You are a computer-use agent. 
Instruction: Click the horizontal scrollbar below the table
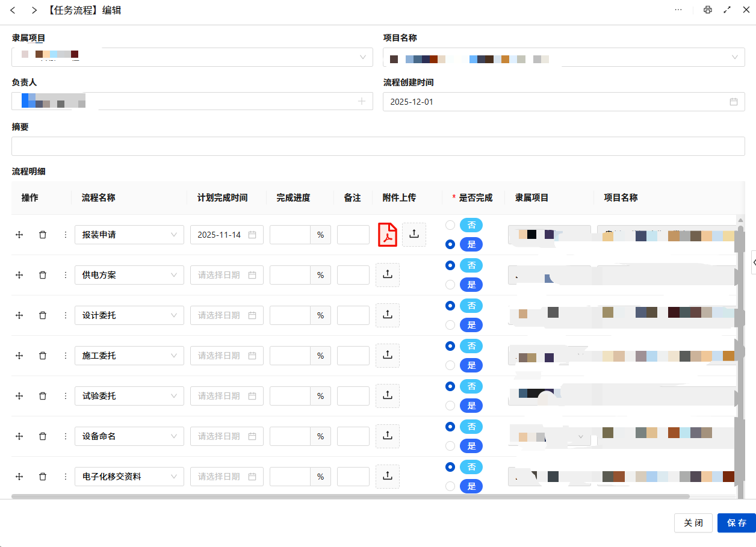(x=349, y=496)
